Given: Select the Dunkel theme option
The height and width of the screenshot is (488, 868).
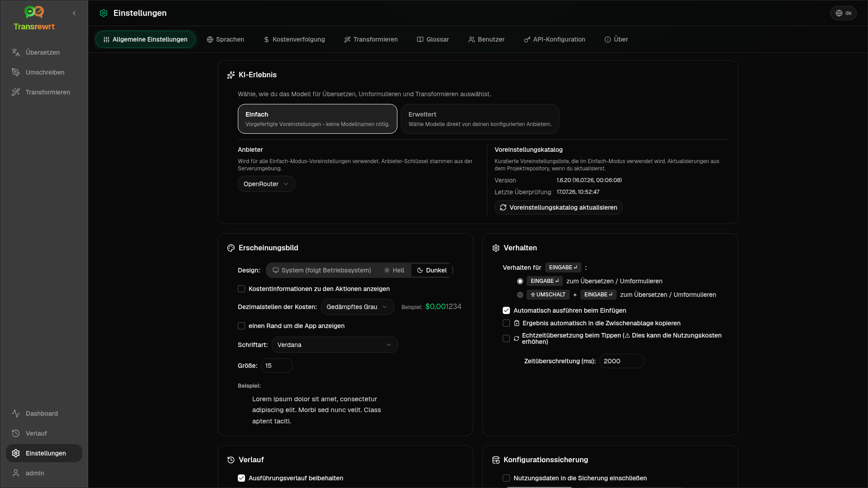Looking at the screenshot, I should pyautogui.click(x=432, y=270).
